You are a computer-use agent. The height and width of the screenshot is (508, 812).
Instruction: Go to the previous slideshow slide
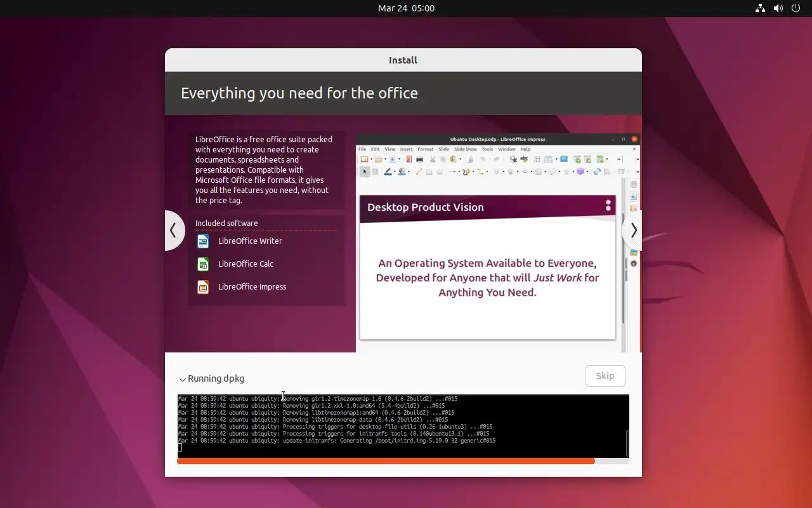click(x=173, y=231)
